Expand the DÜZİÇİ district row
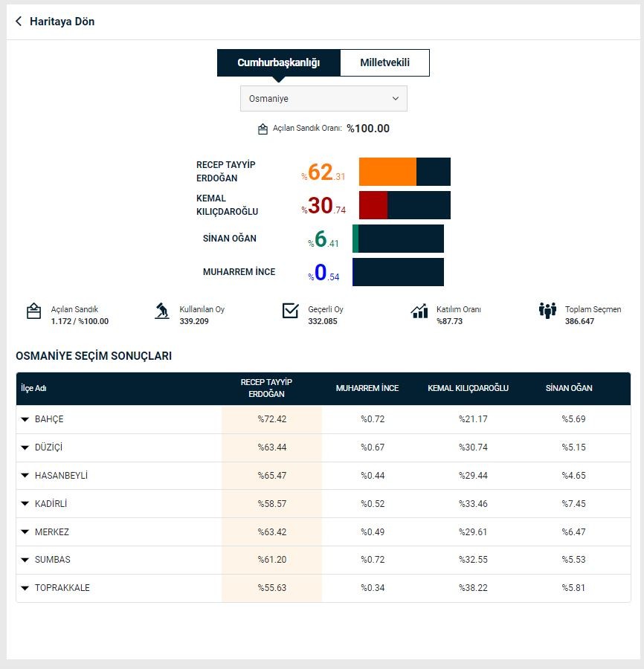This screenshot has width=644, height=669. click(x=25, y=448)
